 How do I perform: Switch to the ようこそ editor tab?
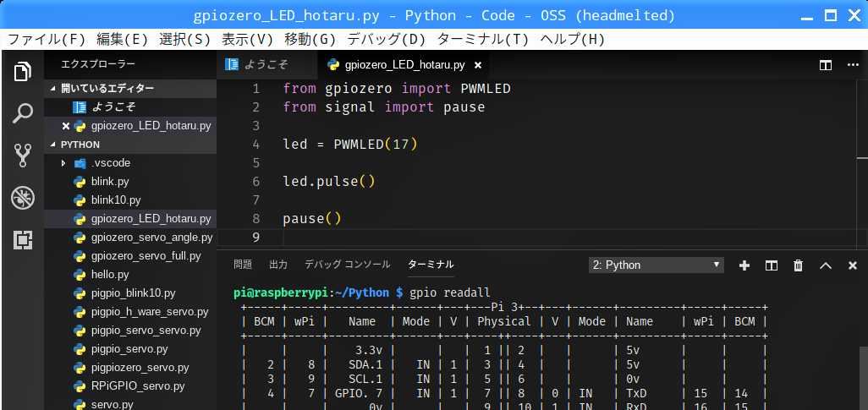[x=266, y=65]
